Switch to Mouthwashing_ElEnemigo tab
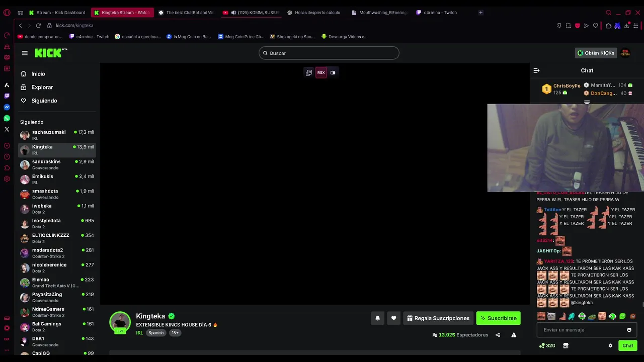Screen dimensions: 644x362 (x=380, y=13)
